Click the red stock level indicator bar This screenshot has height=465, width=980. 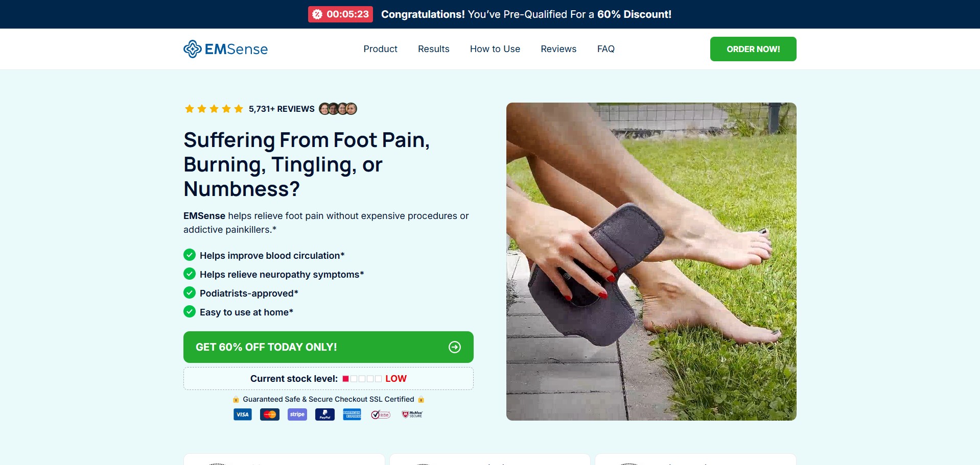click(x=345, y=379)
